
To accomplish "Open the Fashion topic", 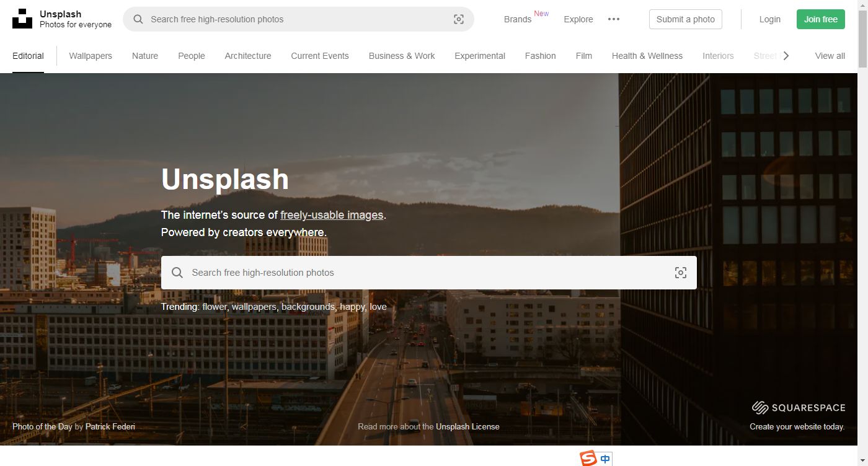I will pos(540,56).
